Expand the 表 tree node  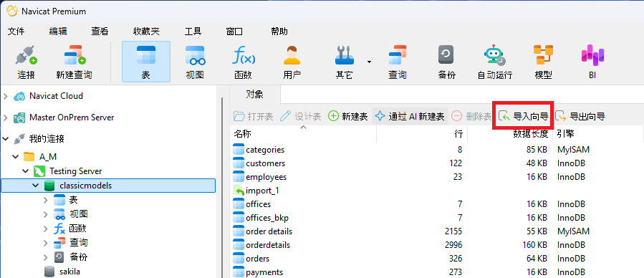pos(46,200)
